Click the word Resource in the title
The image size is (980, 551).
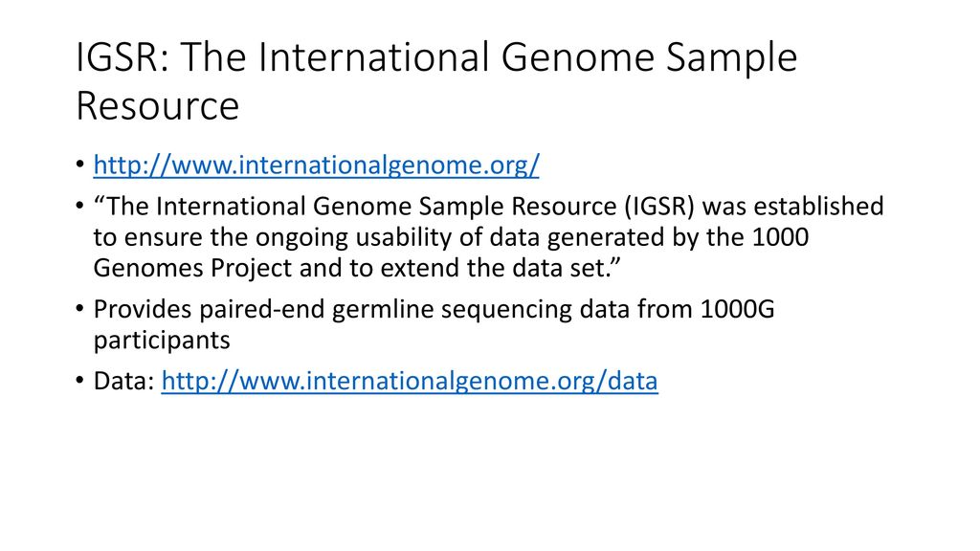(158, 105)
